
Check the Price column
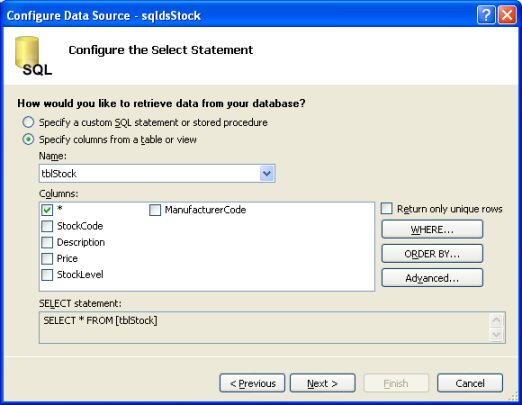tap(47, 258)
